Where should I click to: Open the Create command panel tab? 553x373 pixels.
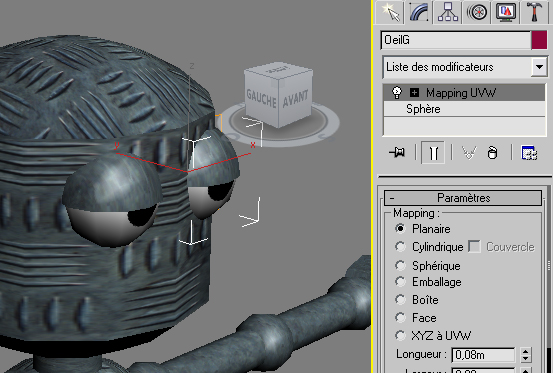coord(390,12)
